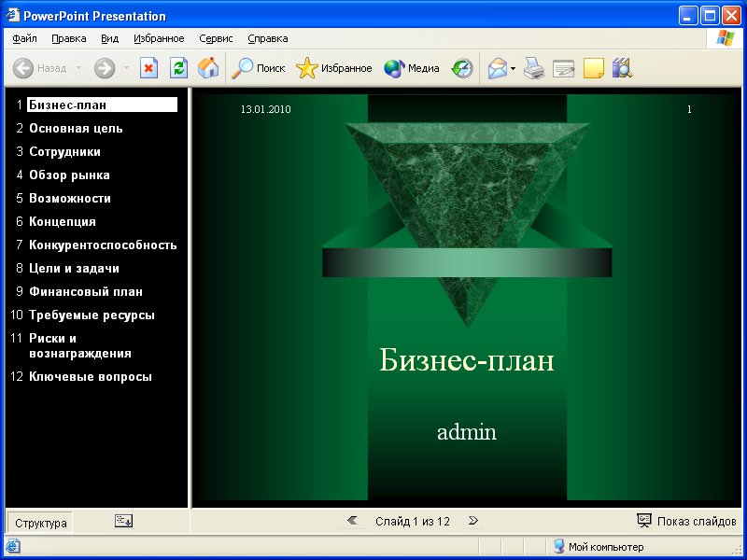
Task: Go to slide Сотрудники
Action: pos(64,151)
